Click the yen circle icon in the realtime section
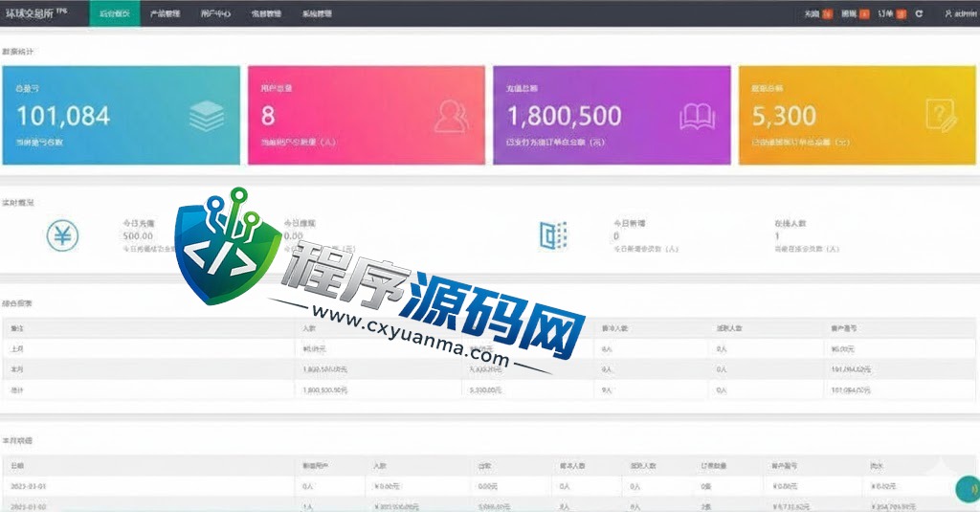Screen dimensions: 980x512 [x=62, y=235]
